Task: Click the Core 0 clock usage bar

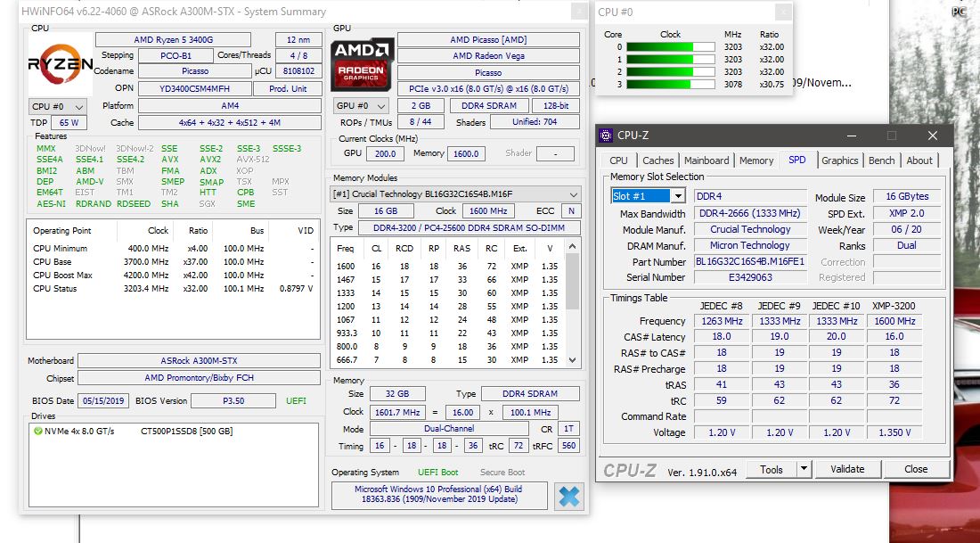Action: [x=670, y=47]
